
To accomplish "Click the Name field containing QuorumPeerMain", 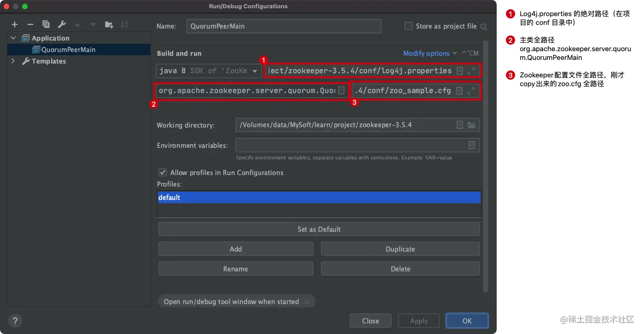I will [284, 26].
